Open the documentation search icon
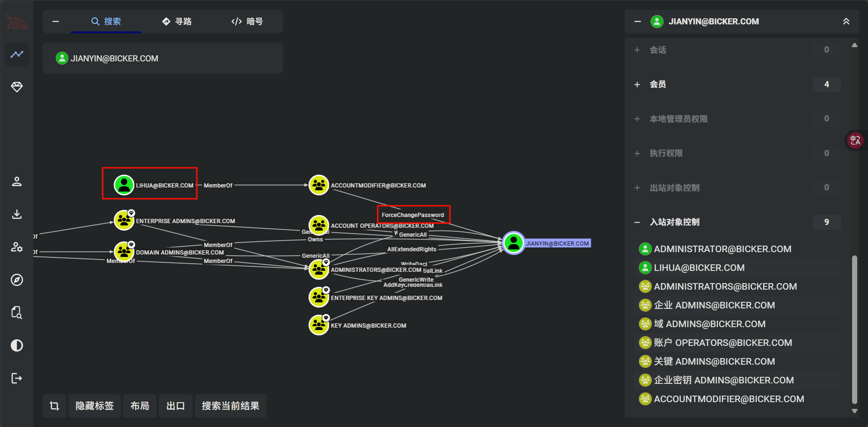 tap(17, 313)
